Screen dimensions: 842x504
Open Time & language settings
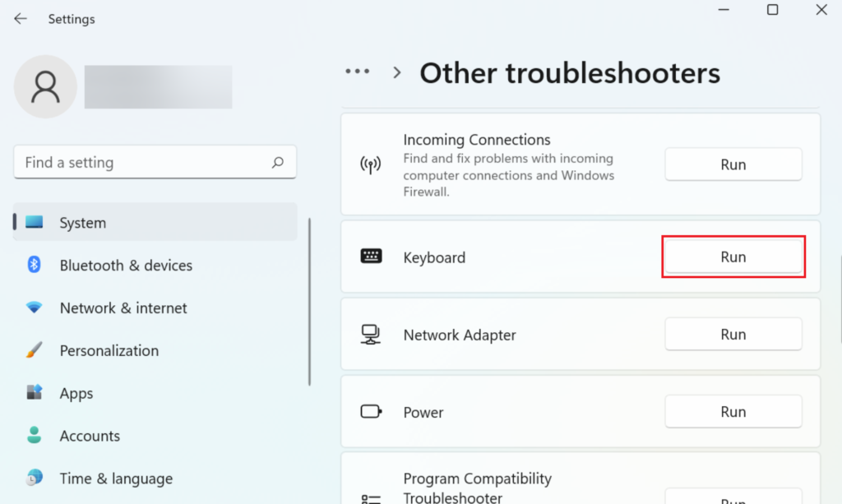115,478
